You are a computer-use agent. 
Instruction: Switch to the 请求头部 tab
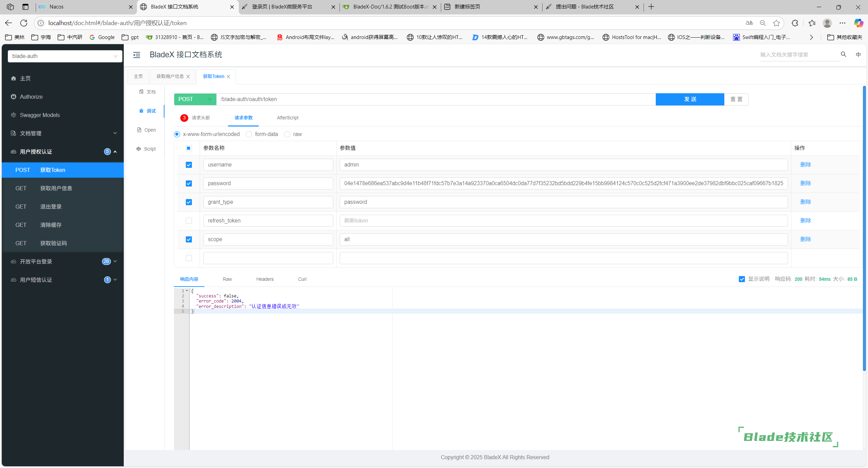click(200, 118)
